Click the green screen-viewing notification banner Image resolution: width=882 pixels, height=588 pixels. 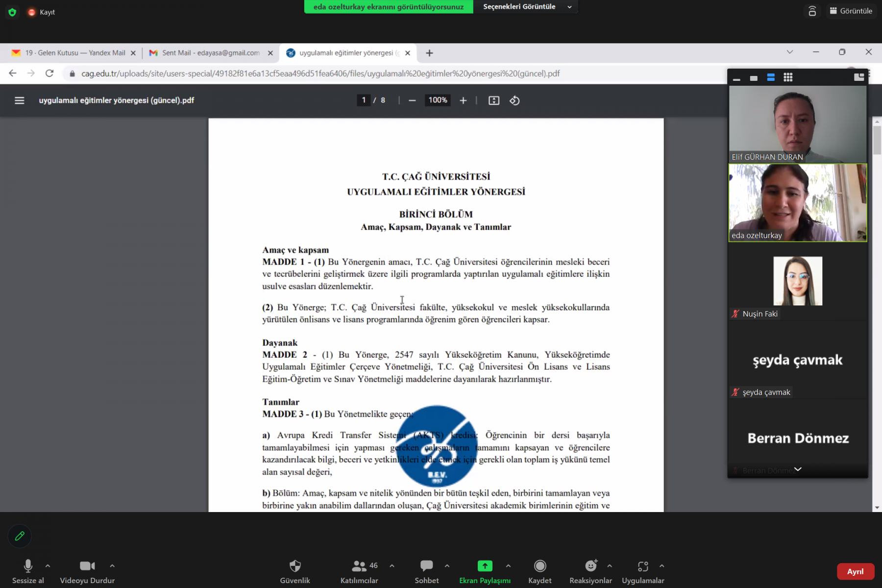[x=389, y=7]
